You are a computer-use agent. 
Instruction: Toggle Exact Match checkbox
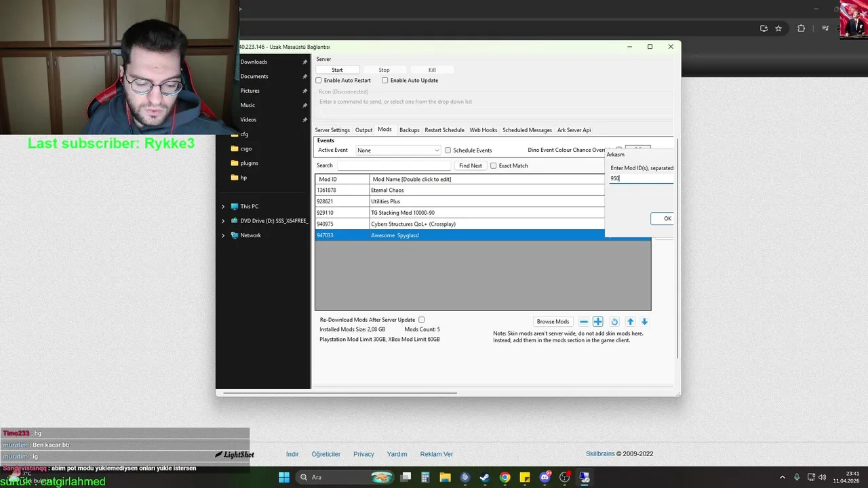point(494,165)
